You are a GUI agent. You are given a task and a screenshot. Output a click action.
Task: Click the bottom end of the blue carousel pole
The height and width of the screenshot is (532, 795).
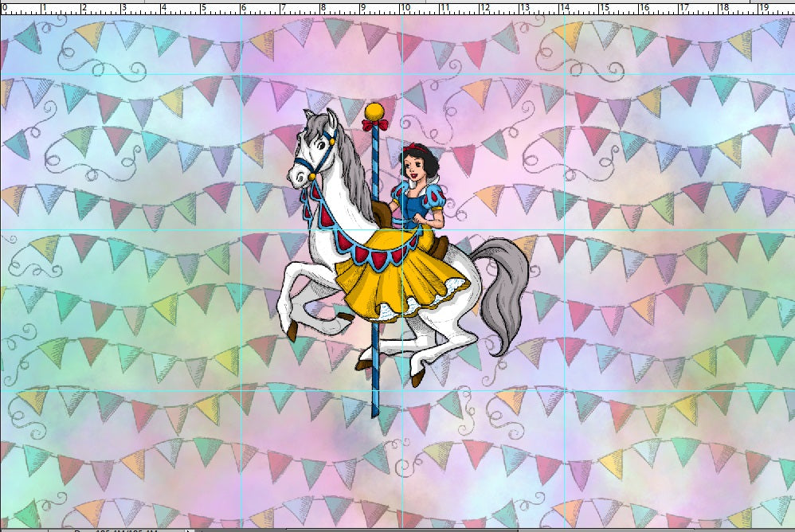click(375, 411)
